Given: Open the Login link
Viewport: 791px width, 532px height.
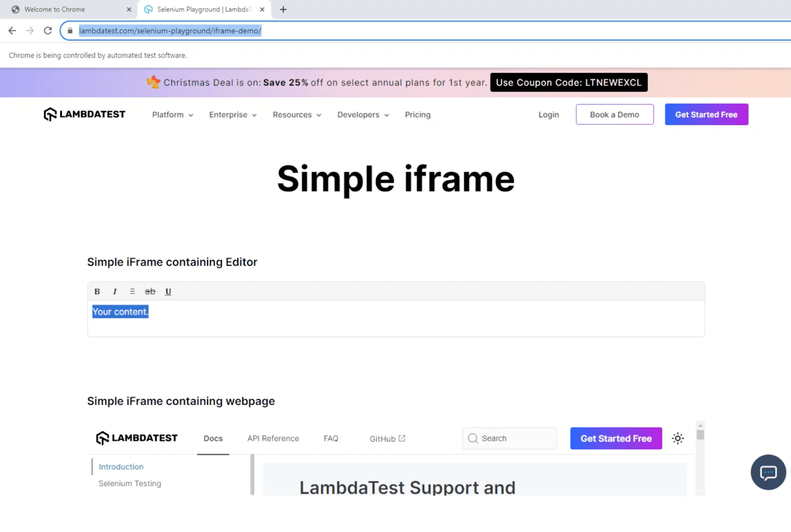Looking at the screenshot, I should (549, 115).
